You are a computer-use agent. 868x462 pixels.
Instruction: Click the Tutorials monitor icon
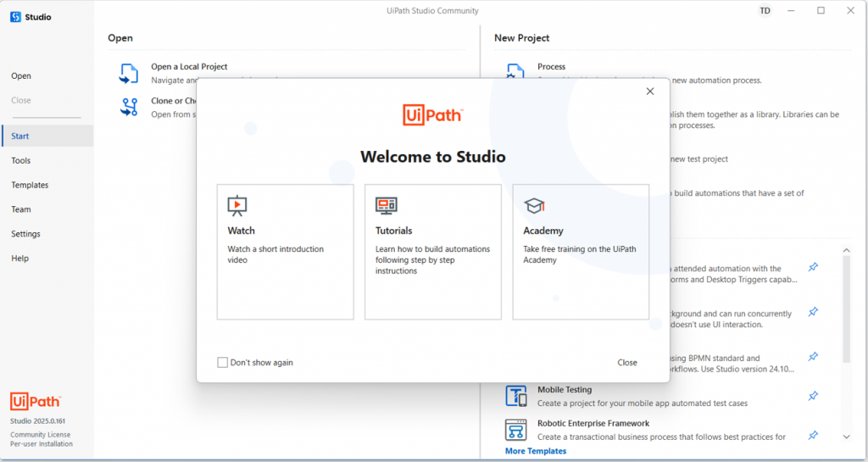tap(386, 205)
